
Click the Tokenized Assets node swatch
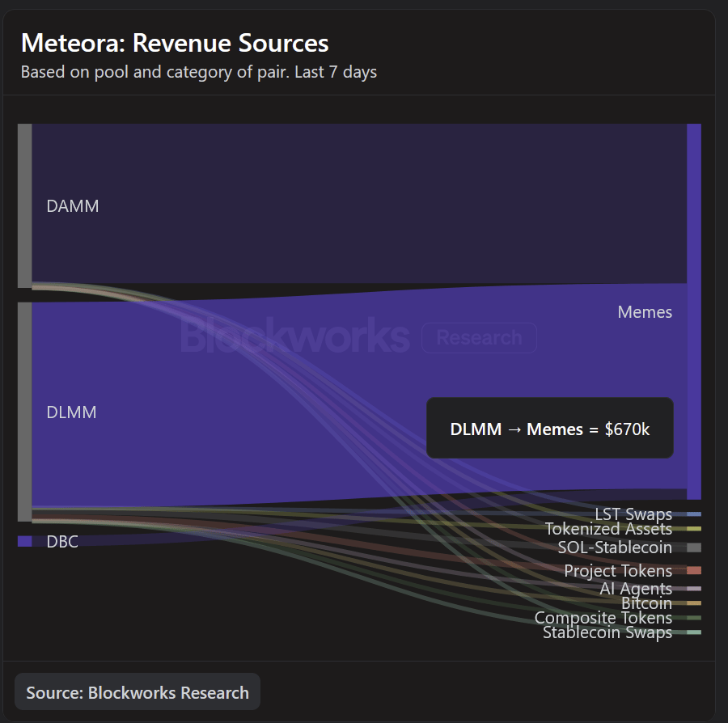pos(694,529)
